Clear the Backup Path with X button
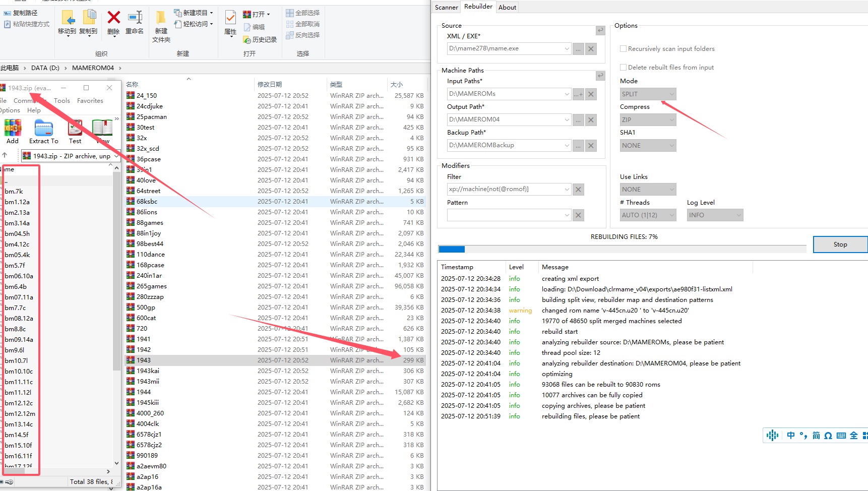The height and width of the screenshot is (491, 868). [591, 146]
